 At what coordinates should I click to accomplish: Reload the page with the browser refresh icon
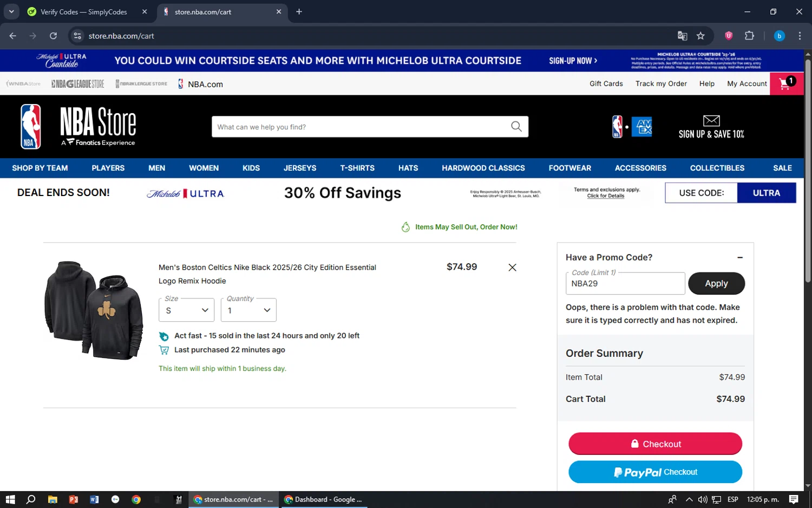pos(53,36)
